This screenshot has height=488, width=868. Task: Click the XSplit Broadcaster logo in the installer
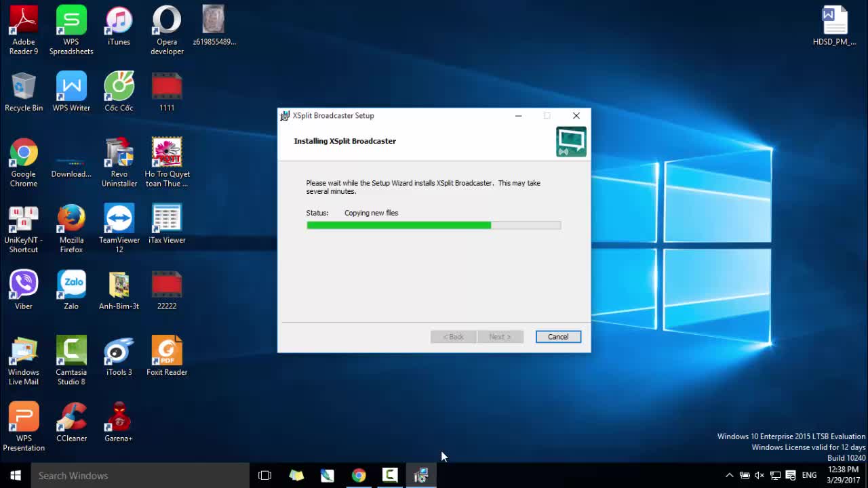tap(571, 142)
